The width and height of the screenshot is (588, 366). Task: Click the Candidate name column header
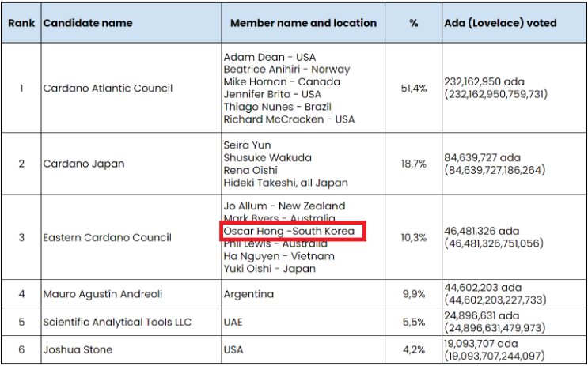(x=88, y=24)
